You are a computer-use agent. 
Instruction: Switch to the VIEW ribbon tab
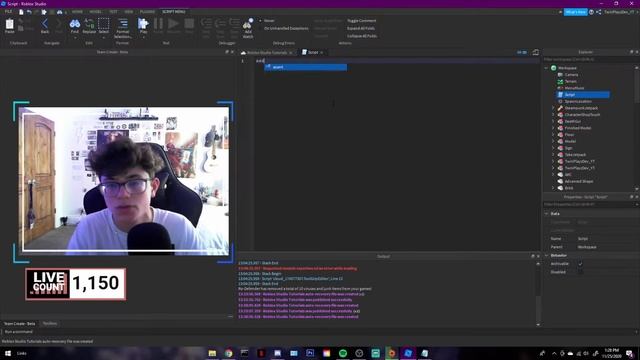129,12
